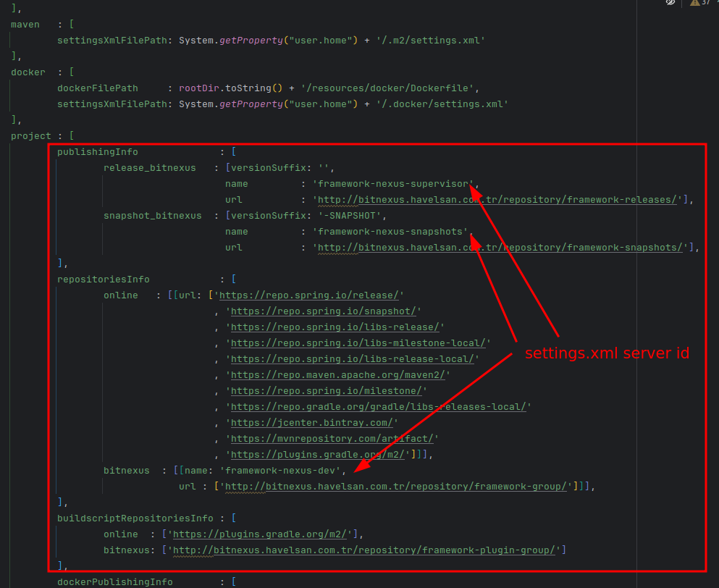Click the libs-release-local URL
This screenshot has width=719, height=588.
click(353, 359)
